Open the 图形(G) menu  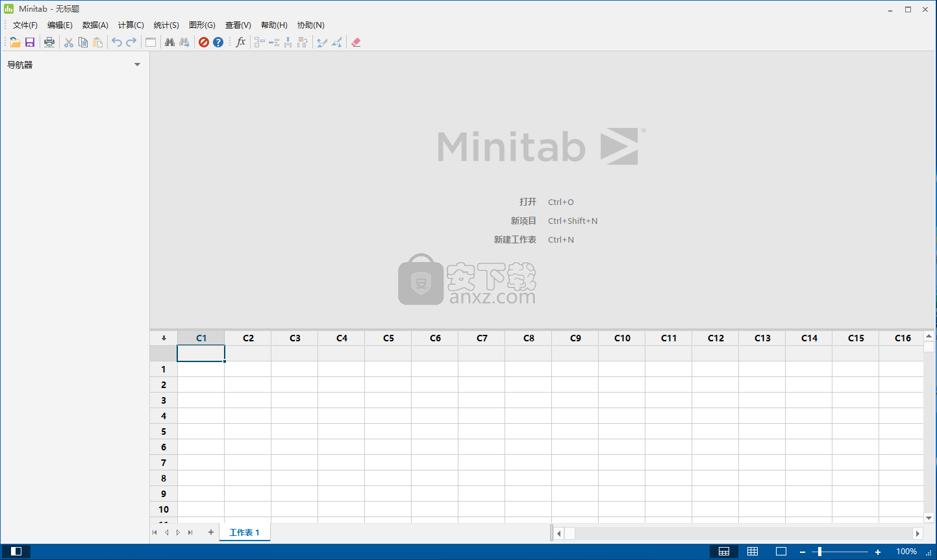coord(202,25)
